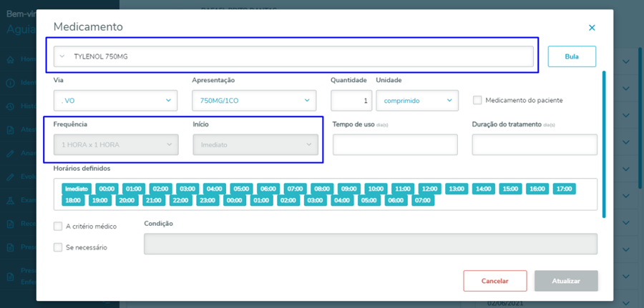Select the 13:00 time chip

pyautogui.click(x=457, y=189)
